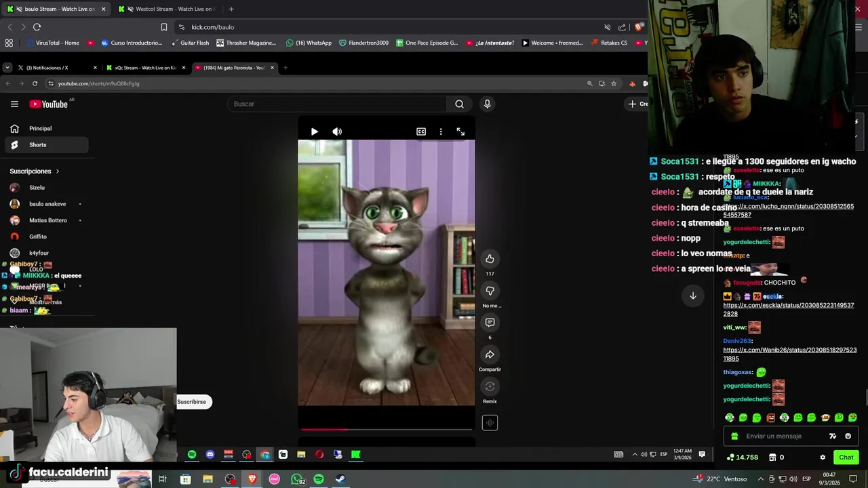Click the Suscribirse button
This screenshot has height=488, width=868.
(191, 402)
